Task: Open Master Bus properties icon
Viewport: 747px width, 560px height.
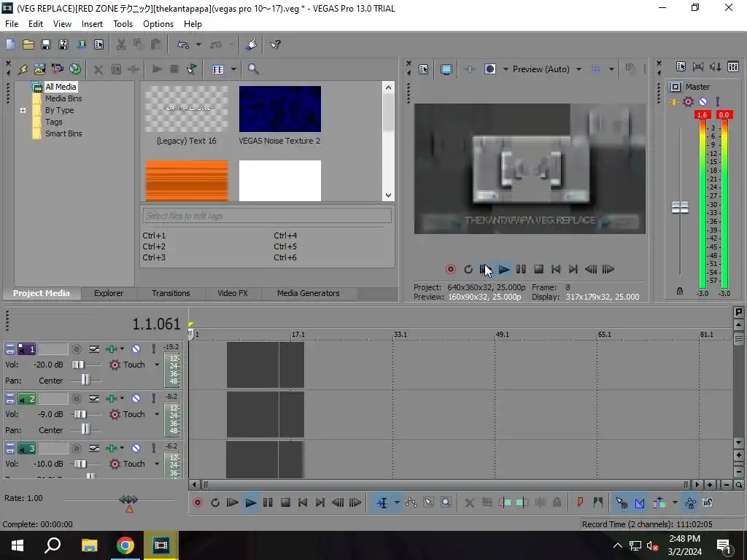Action: [x=681, y=66]
